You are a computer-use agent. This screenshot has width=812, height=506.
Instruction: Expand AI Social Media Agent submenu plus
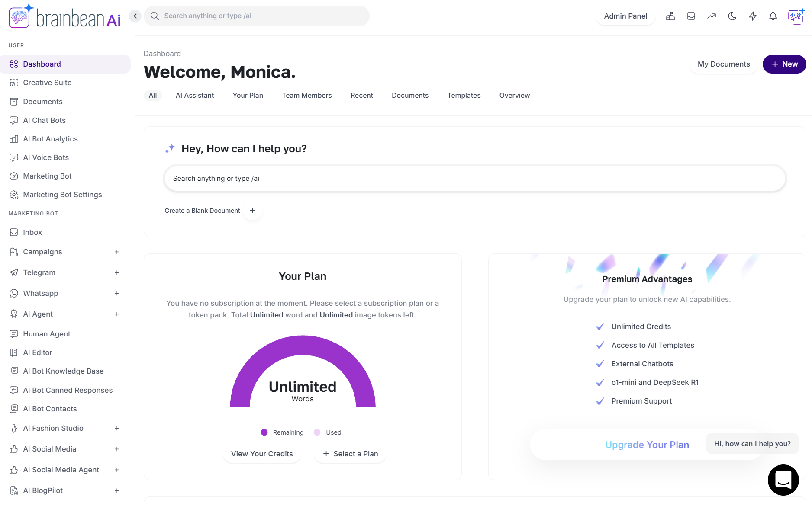pos(117,470)
